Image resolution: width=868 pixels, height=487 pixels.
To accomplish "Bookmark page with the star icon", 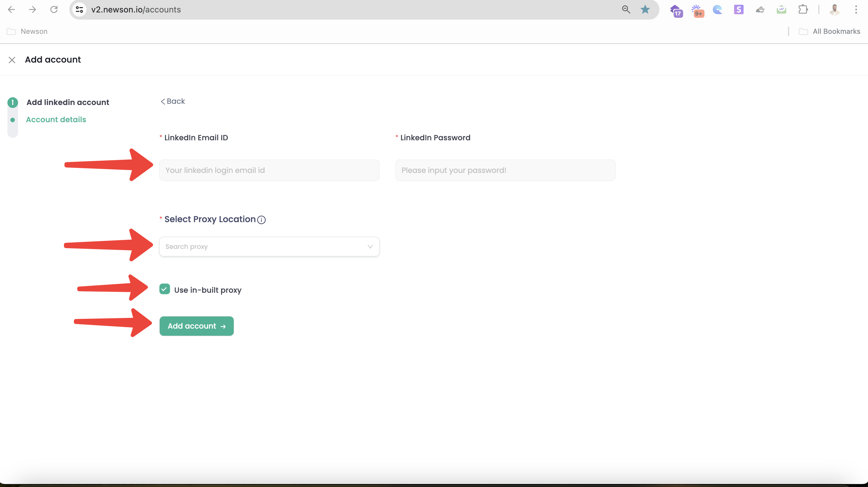I will 645,9.
